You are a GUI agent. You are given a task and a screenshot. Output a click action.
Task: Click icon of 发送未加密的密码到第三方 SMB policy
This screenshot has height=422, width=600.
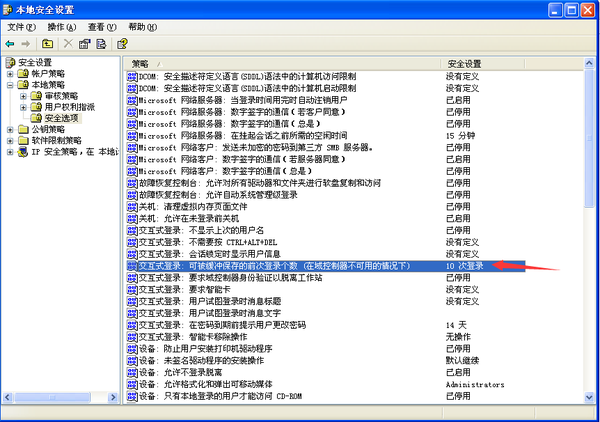pos(132,148)
